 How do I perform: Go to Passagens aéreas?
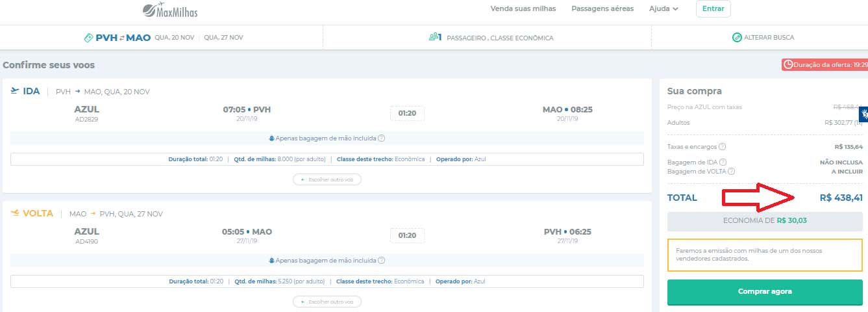point(602,9)
